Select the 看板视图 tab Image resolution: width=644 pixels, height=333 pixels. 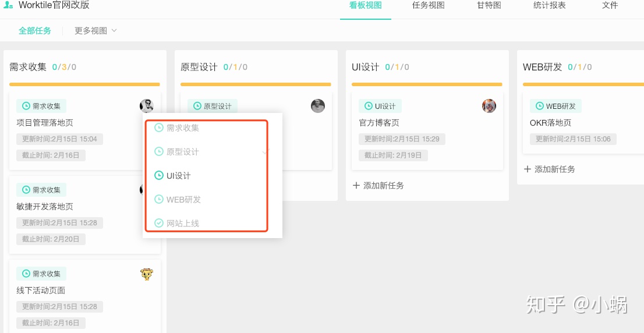tap(366, 5)
